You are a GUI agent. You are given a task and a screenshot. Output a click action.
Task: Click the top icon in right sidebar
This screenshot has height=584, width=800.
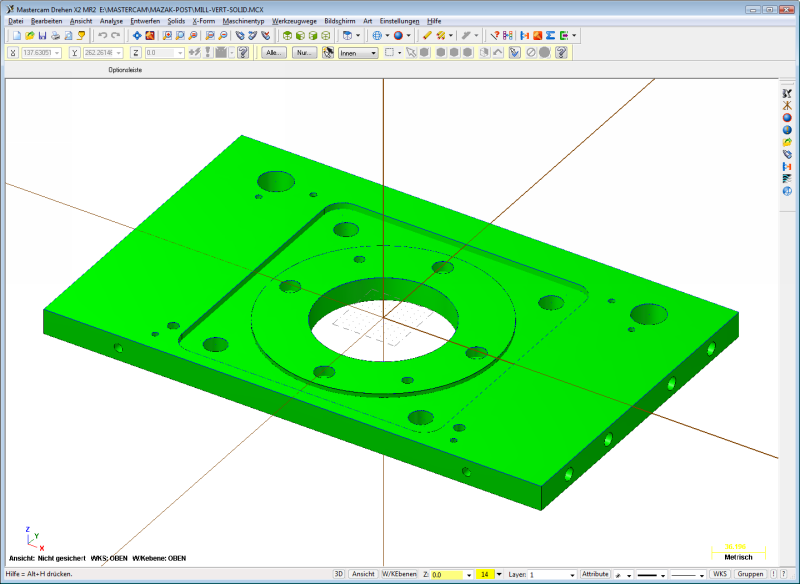(x=787, y=93)
